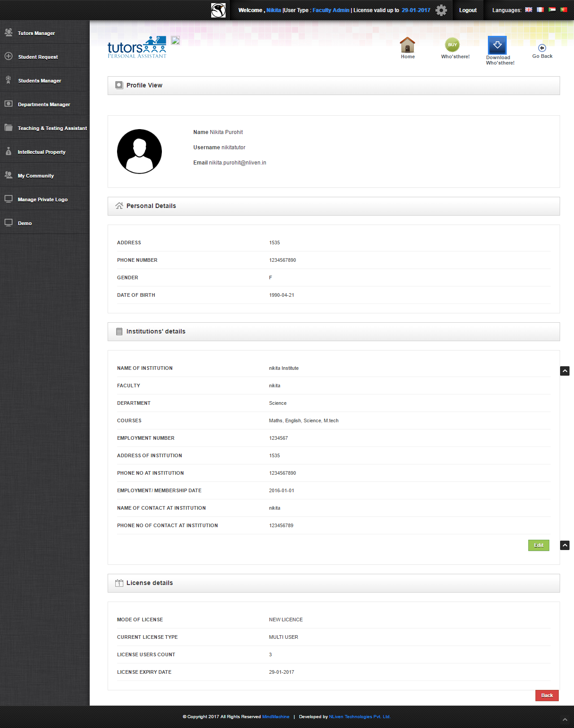Open the MindMachine footer link
Image resolution: width=574 pixels, height=728 pixels.
(276, 716)
